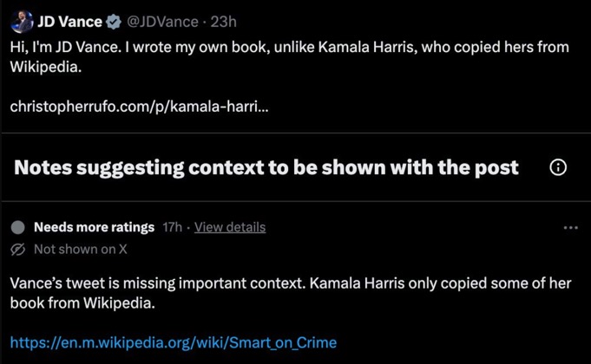This screenshot has width=591, height=364.
Task: Click the blue verified badge icon
Action: tap(114, 22)
